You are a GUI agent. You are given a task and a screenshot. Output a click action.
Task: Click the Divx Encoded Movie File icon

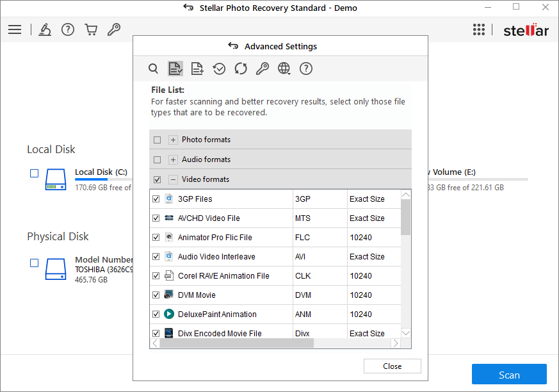click(x=169, y=333)
